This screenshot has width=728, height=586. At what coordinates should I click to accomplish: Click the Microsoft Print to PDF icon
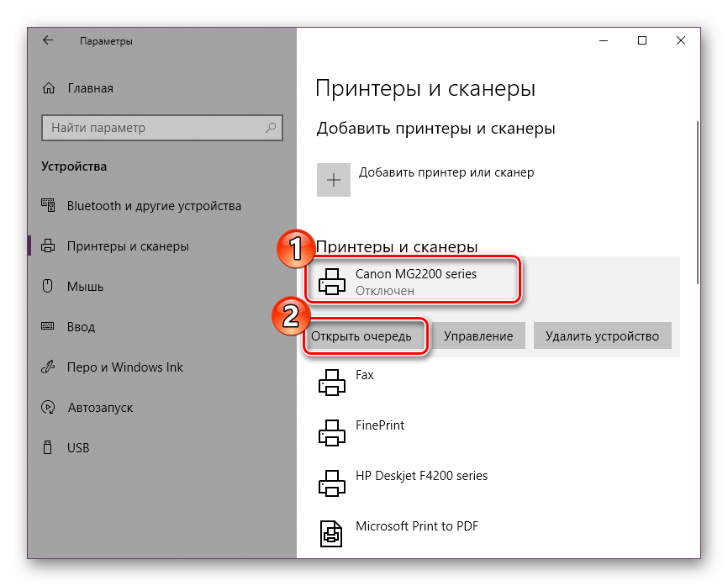[x=332, y=534]
